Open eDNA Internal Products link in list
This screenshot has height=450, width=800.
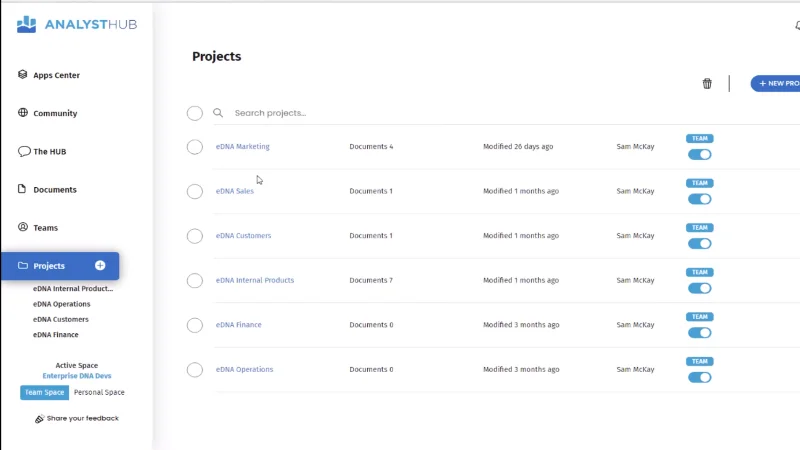(x=255, y=280)
